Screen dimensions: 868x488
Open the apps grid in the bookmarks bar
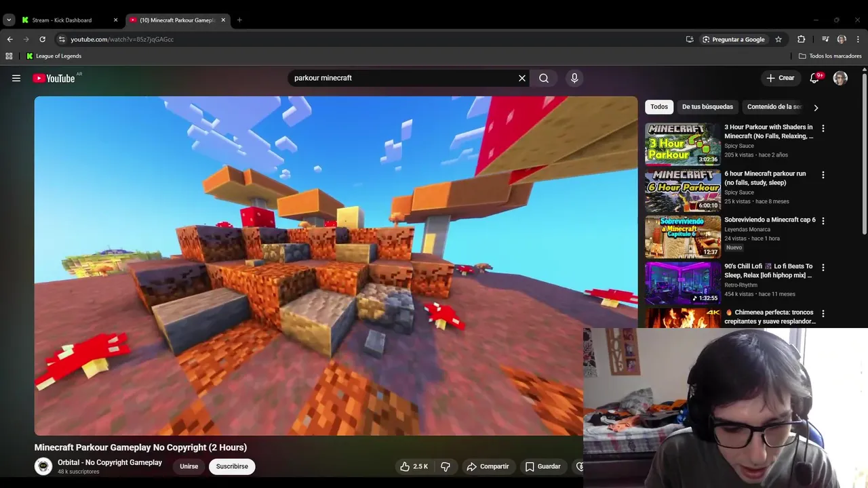[9, 56]
